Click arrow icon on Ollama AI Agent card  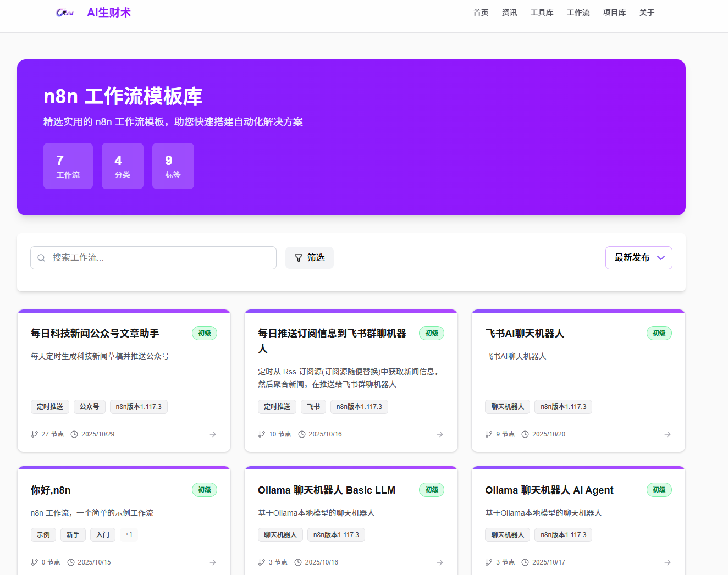click(x=668, y=562)
